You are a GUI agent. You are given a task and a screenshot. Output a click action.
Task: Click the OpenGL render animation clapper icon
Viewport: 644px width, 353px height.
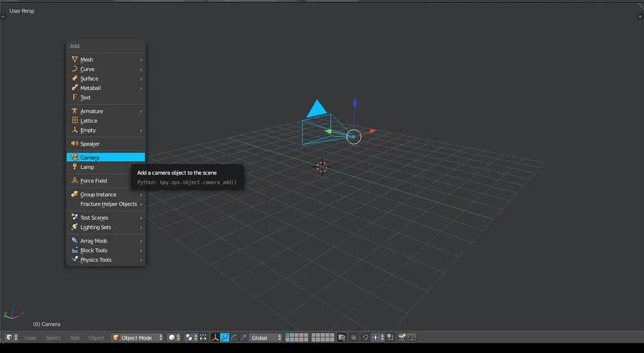(x=411, y=338)
